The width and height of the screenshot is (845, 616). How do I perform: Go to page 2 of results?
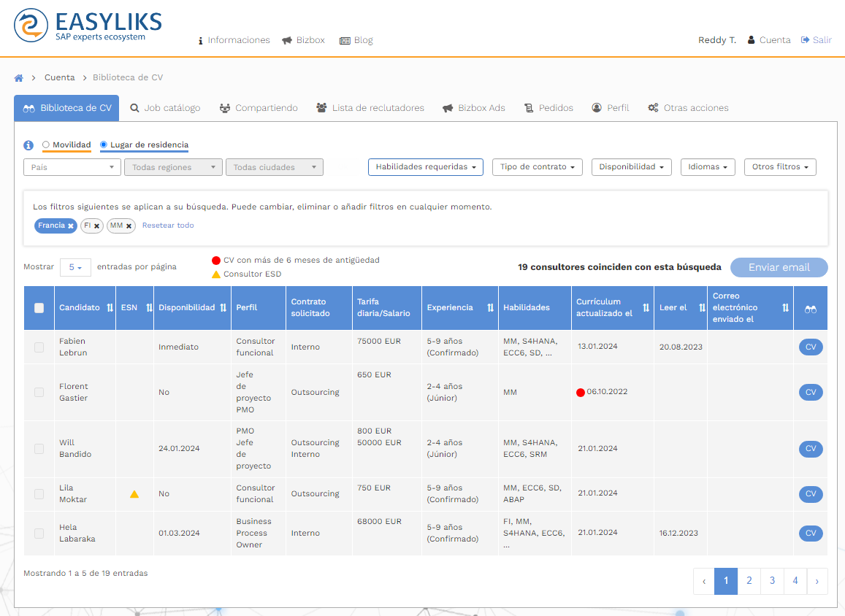pyautogui.click(x=749, y=581)
